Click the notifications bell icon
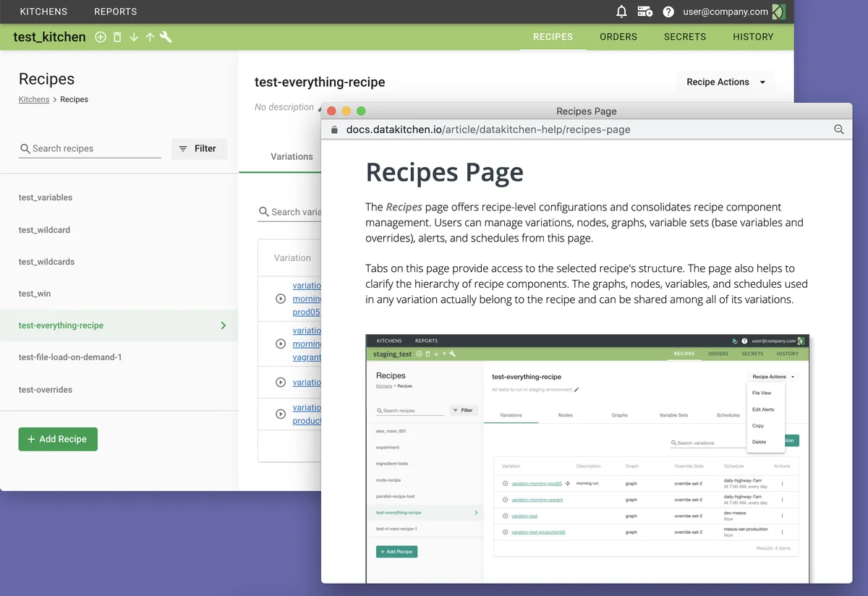Screen dimensions: 868x596 point(621,12)
